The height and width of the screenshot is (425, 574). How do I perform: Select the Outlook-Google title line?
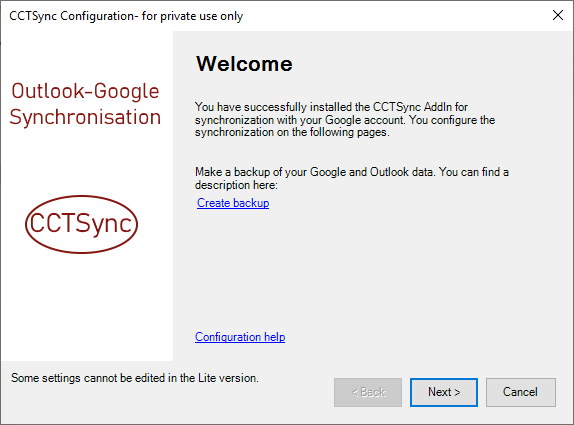click(85, 91)
